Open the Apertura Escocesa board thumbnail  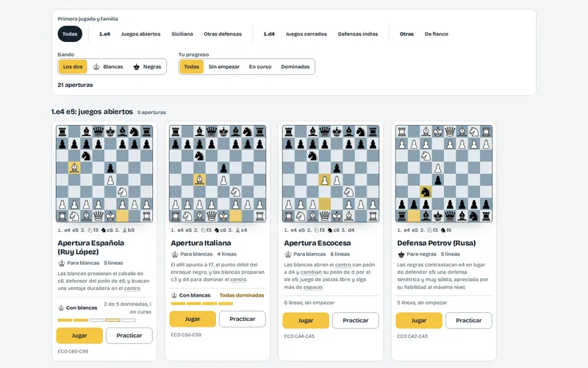click(x=331, y=174)
